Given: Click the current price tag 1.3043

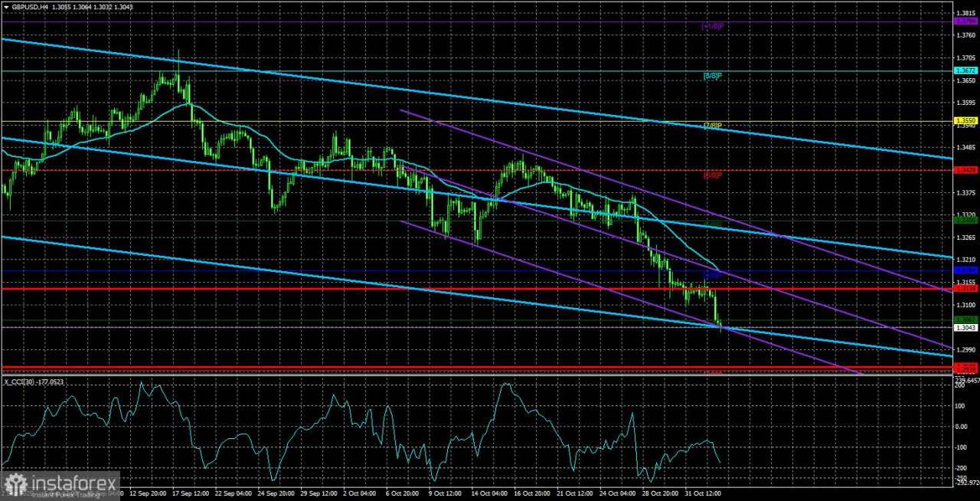Looking at the screenshot, I should [x=965, y=327].
